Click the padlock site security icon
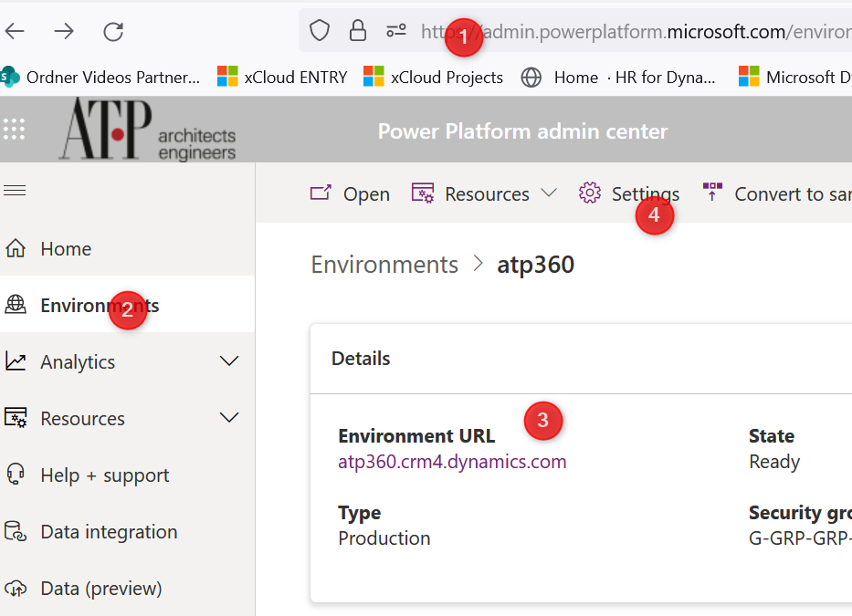This screenshot has height=616, width=852. (358, 30)
